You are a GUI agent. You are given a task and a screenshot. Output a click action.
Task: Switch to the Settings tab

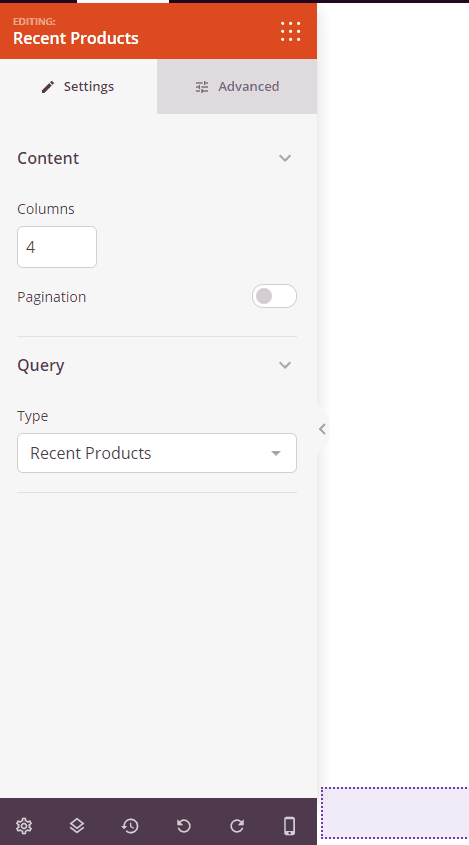point(78,86)
